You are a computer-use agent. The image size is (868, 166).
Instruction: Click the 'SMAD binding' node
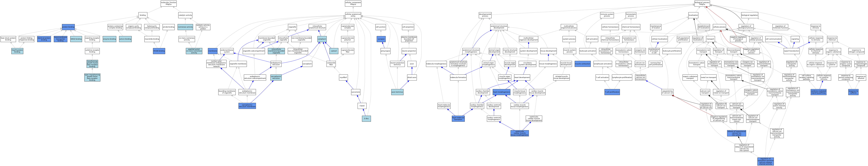(x=76, y=39)
